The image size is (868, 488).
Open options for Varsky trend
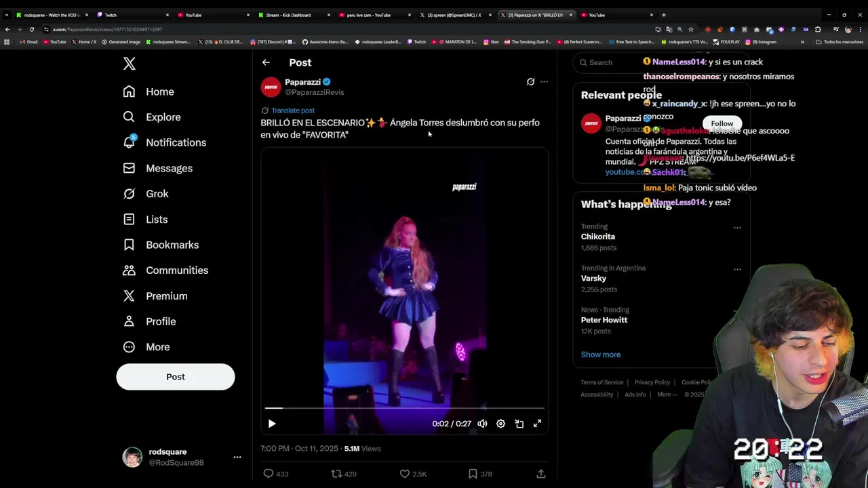tap(737, 269)
